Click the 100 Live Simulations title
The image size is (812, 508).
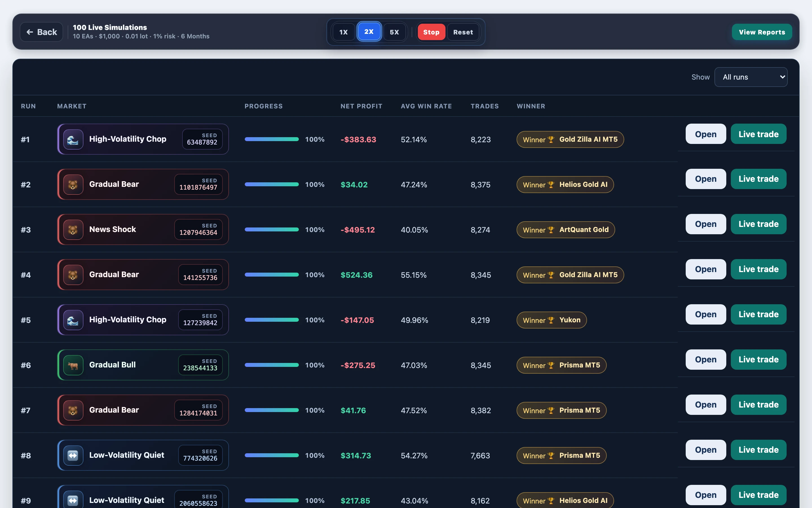point(110,28)
